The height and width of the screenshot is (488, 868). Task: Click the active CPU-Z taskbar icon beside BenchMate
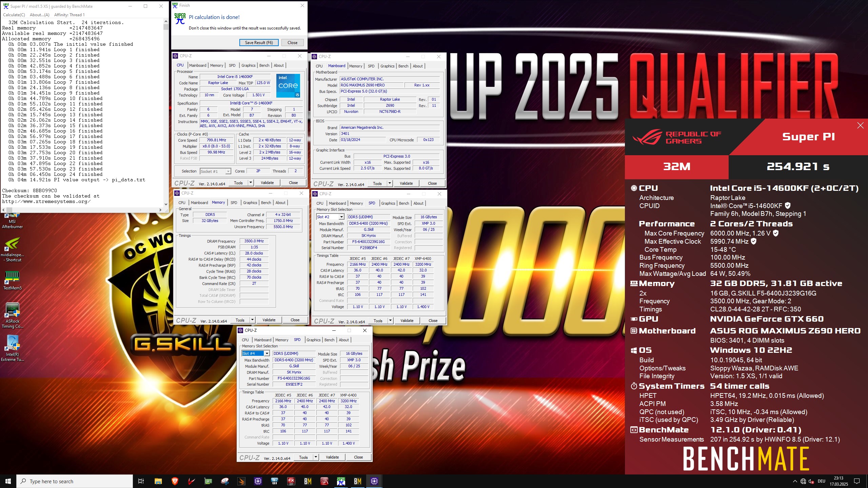click(x=374, y=481)
